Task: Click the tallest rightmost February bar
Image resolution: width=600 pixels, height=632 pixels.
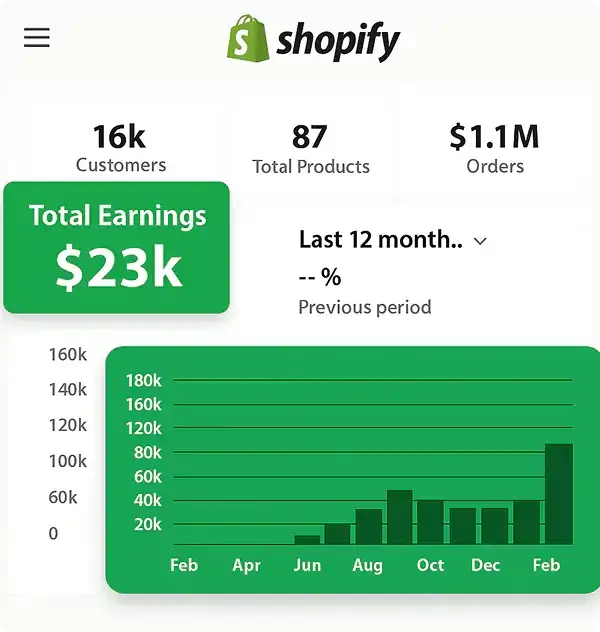Action: click(558, 494)
